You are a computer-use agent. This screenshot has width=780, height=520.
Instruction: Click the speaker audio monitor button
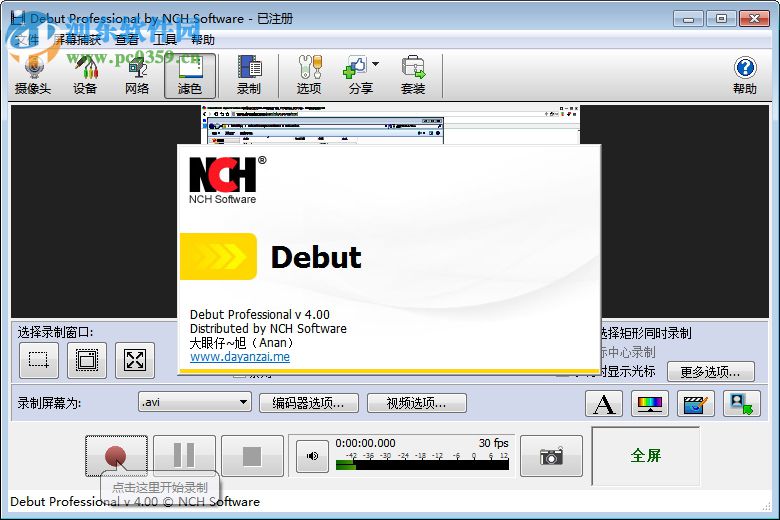click(x=312, y=456)
